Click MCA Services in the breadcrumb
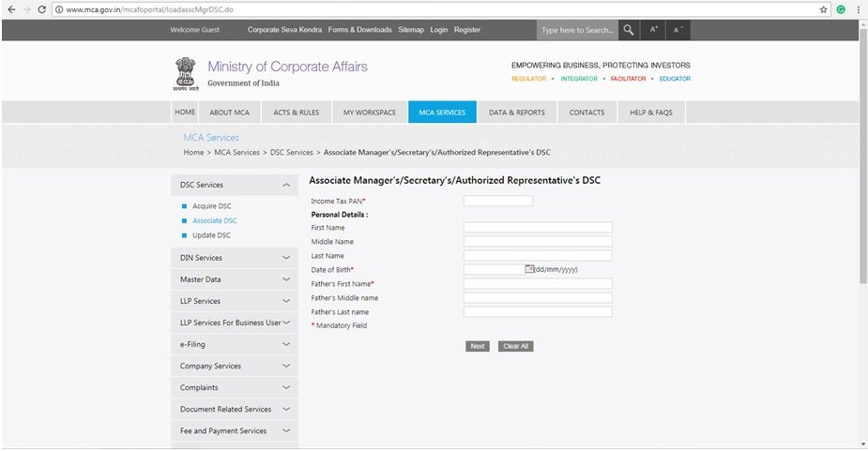Image resolution: width=868 pixels, height=451 pixels. [236, 152]
